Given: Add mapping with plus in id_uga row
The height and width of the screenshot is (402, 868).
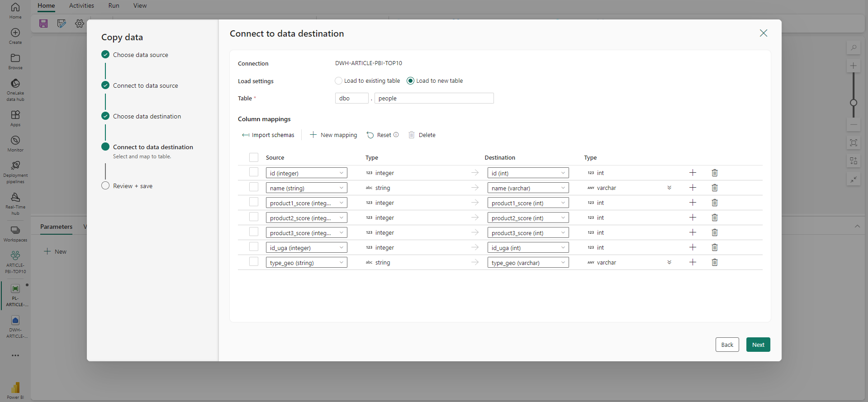Looking at the screenshot, I should point(693,247).
